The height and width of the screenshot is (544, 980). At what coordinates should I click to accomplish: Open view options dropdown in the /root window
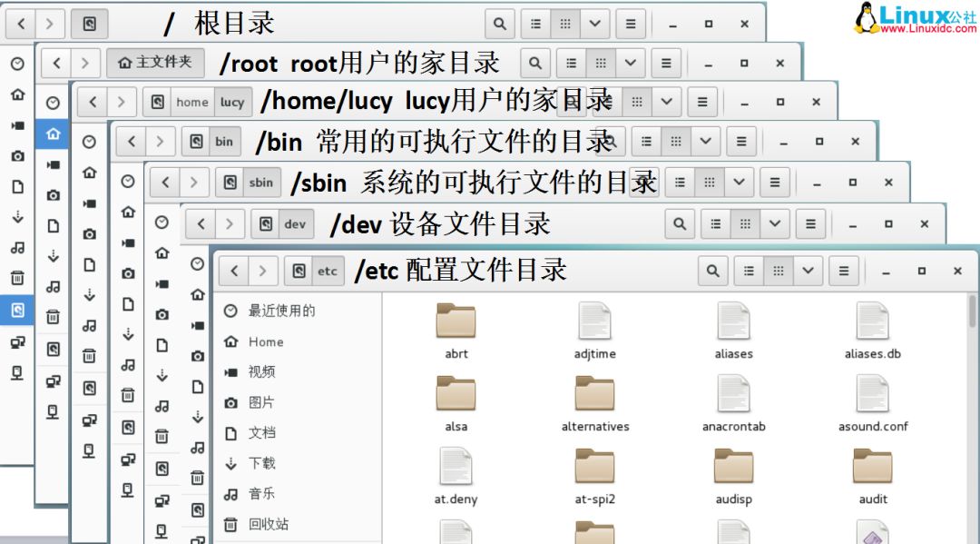[x=631, y=63]
